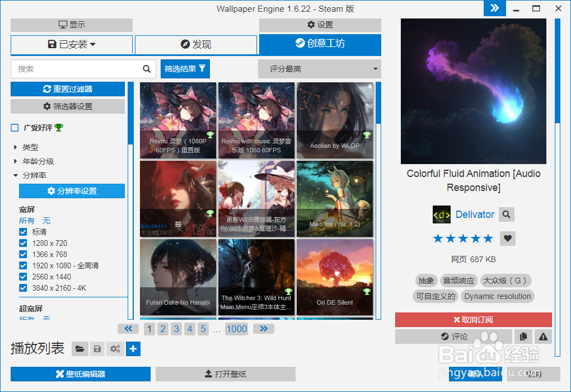The height and width of the screenshot is (392, 571).
Task: Click 筛选结果 filter button
Action: click(x=185, y=69)
